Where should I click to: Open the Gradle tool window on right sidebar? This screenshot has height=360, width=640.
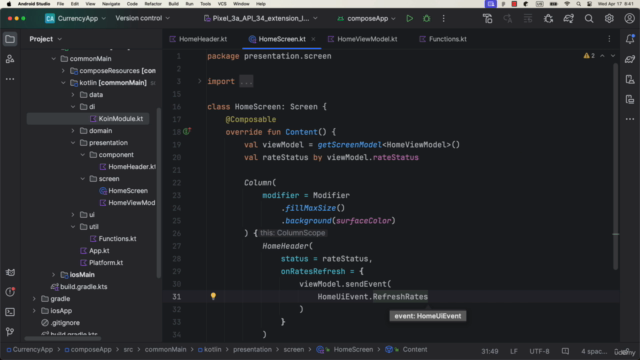[x=630, y=59]
